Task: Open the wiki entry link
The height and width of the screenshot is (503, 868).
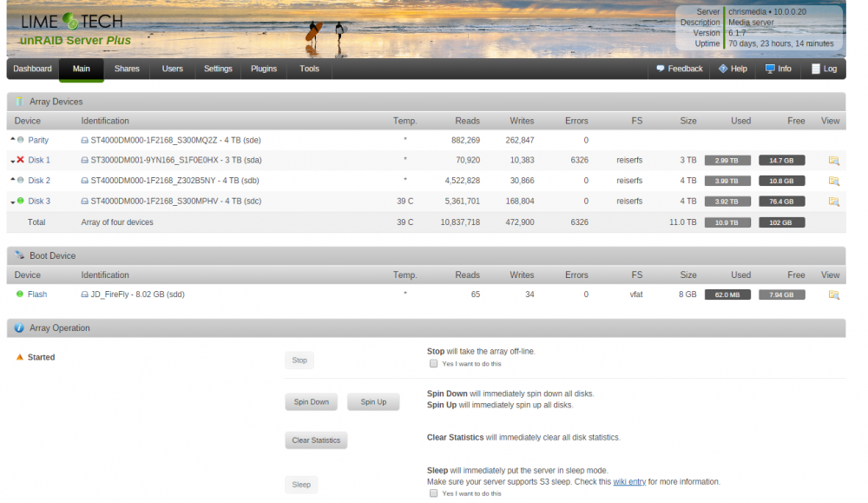Action: (x=629, y=482)
